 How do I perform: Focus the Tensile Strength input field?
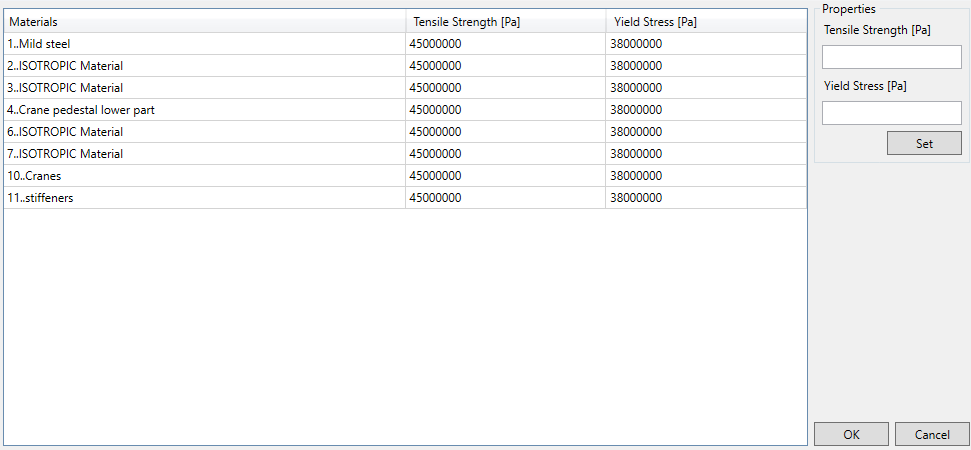point(891,57)
